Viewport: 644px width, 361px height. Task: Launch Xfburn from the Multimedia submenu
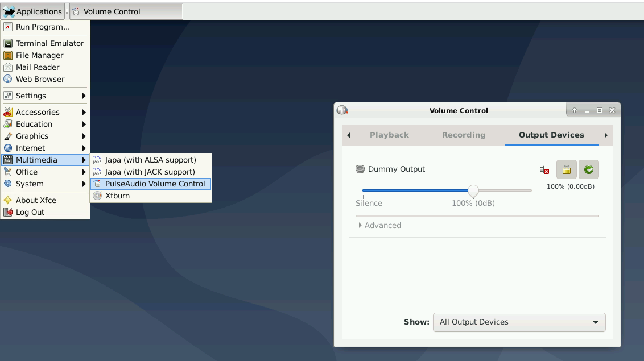pos(151,196)
